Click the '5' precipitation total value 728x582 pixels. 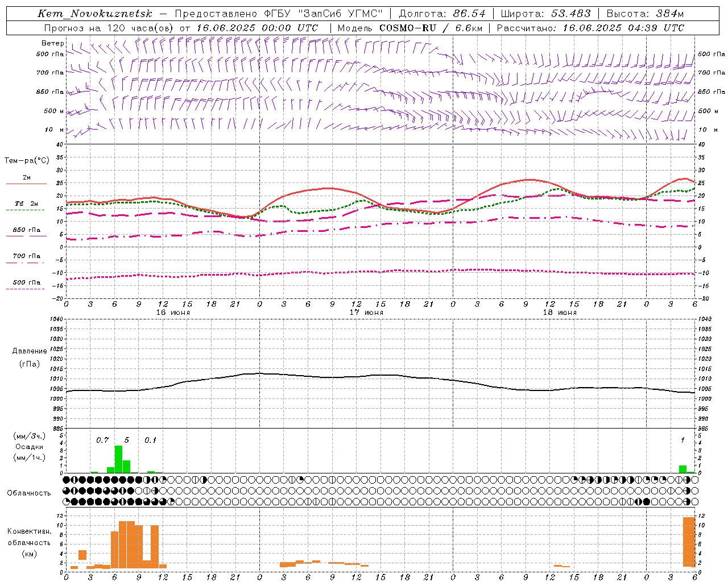click(x=127, y=440)
